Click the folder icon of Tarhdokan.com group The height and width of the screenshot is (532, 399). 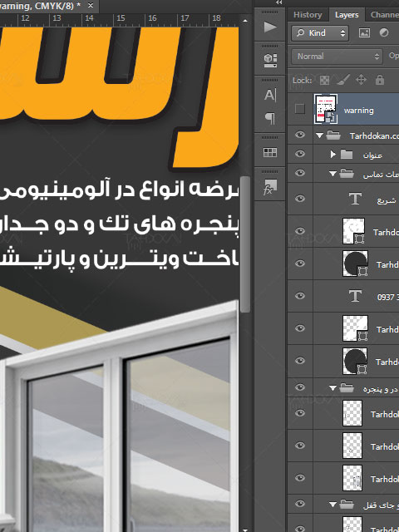coord(333,135)
